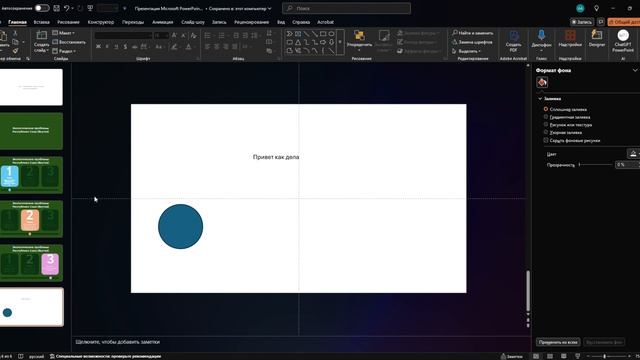Click Найти и заменить
Viewport: 640px width, 360px height.
473,33
